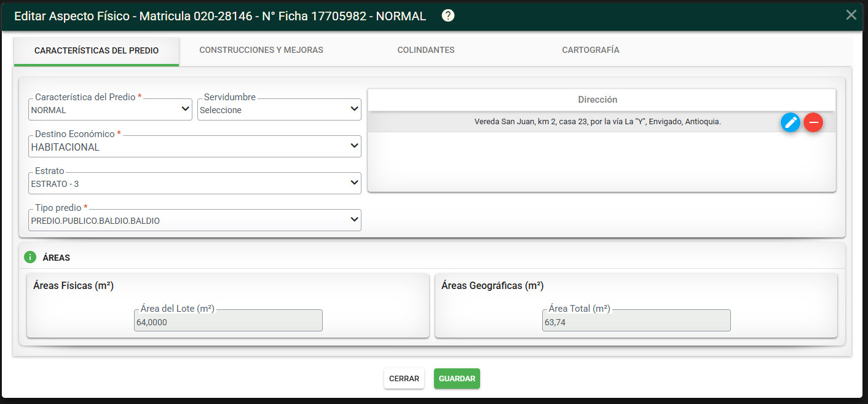Close the Editar Aspecto Físico dialog
The image size is (868, 404).
pos(851,15)
